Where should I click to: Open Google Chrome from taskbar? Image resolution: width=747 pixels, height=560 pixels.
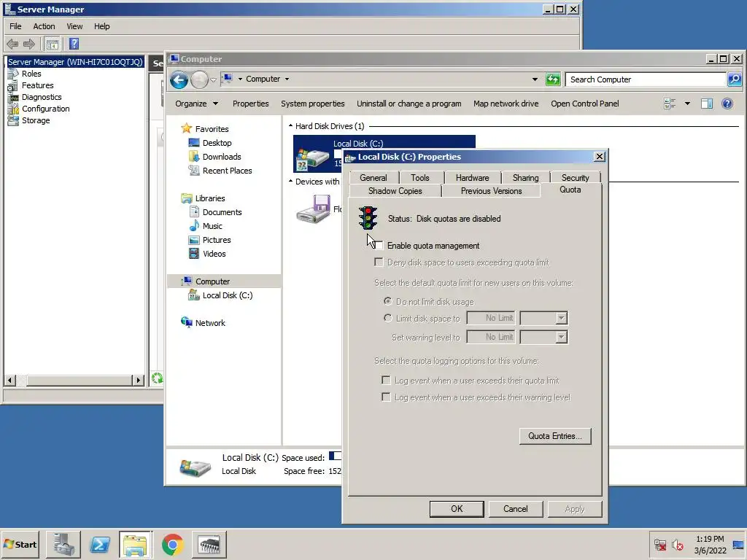tap(172, 544)
